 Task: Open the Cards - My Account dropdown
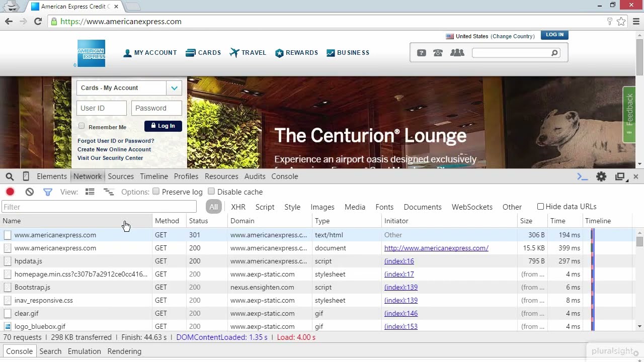129,88
